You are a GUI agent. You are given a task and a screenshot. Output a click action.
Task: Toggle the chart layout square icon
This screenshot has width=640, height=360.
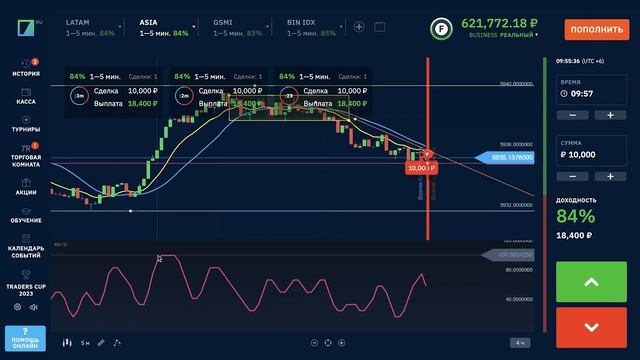coord(380,27)
